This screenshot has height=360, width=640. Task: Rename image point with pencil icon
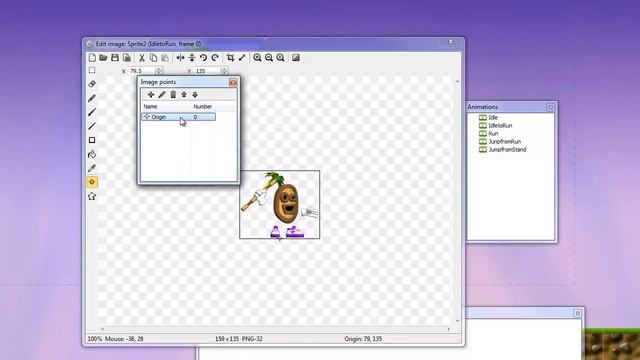click(162, 95)
